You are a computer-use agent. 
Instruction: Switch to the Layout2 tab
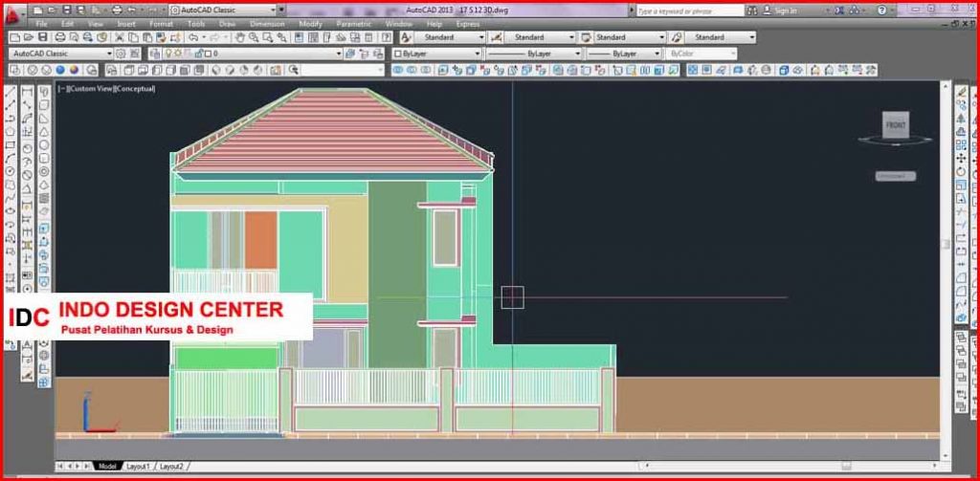(171, 466)
